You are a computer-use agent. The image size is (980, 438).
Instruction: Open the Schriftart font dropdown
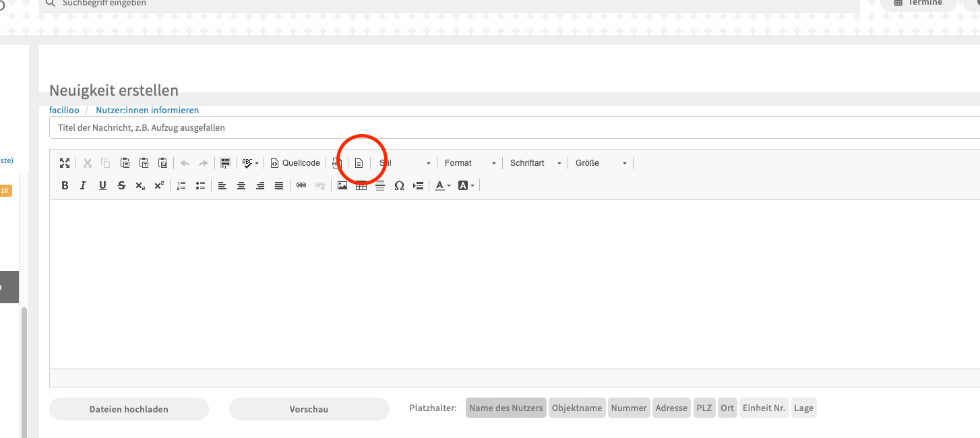coord(536,163)
